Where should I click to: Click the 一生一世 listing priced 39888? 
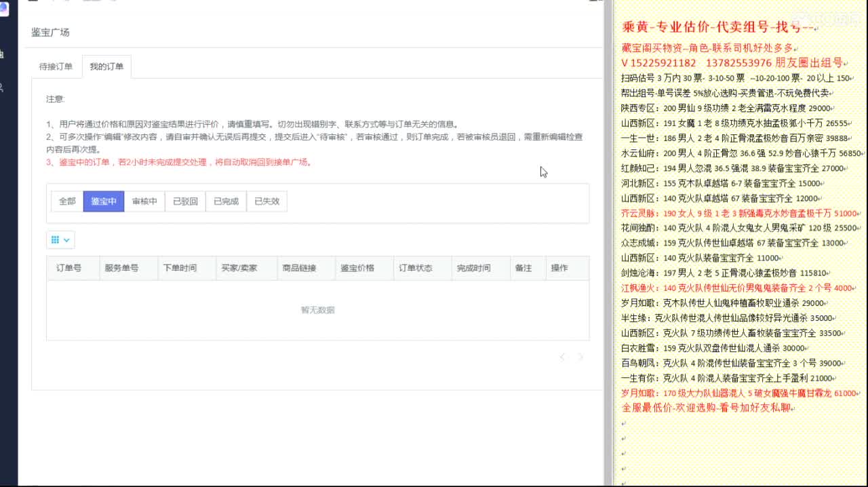click(x=737, y=138)
